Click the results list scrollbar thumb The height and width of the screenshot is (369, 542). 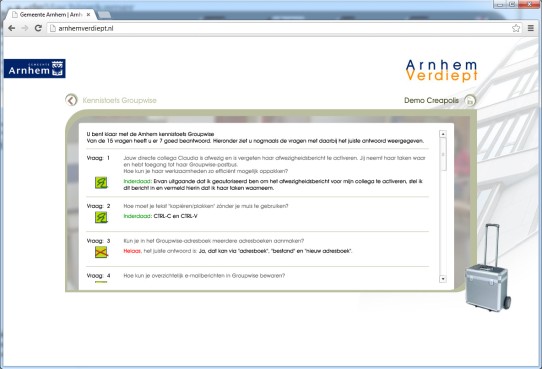[x=443, y=154]
